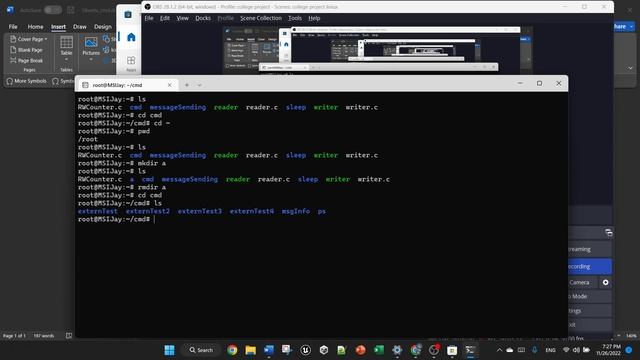
Task: Open Wi-Fi network icon in system tray
Action: pos(566,350)
